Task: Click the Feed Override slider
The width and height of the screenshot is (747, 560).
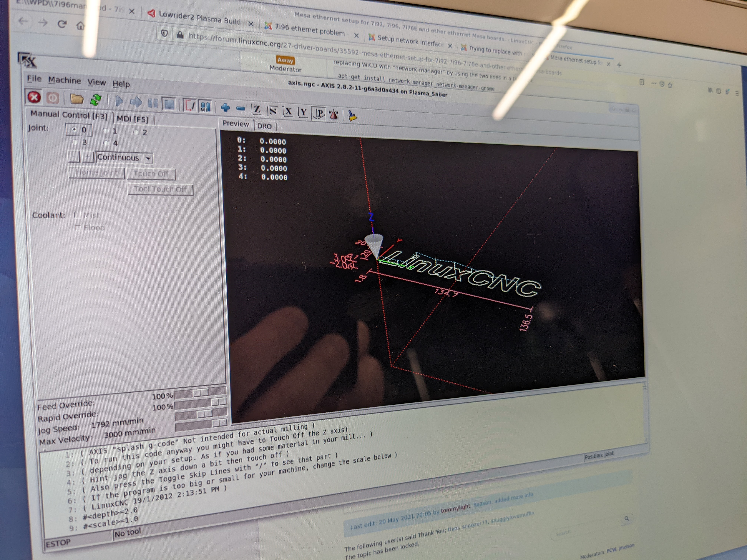Action: point(200,393)
